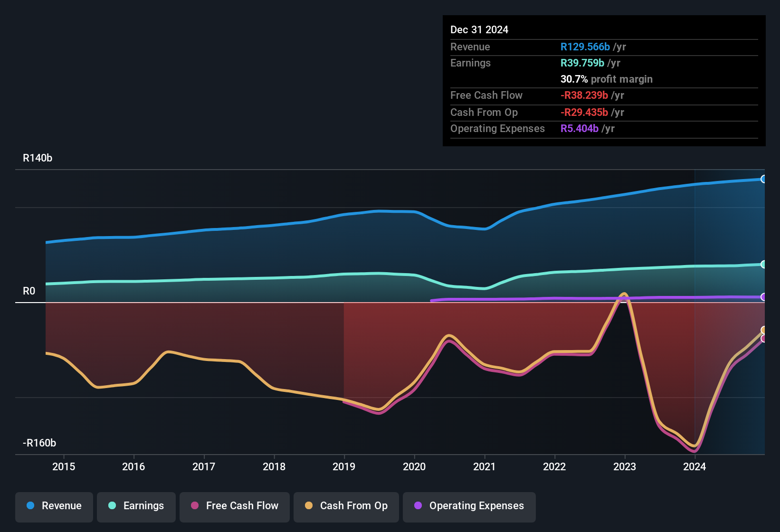Click the Earnings line end marker
The width and height of the screenshot is (780, 532).
click(x=764, y=264)
